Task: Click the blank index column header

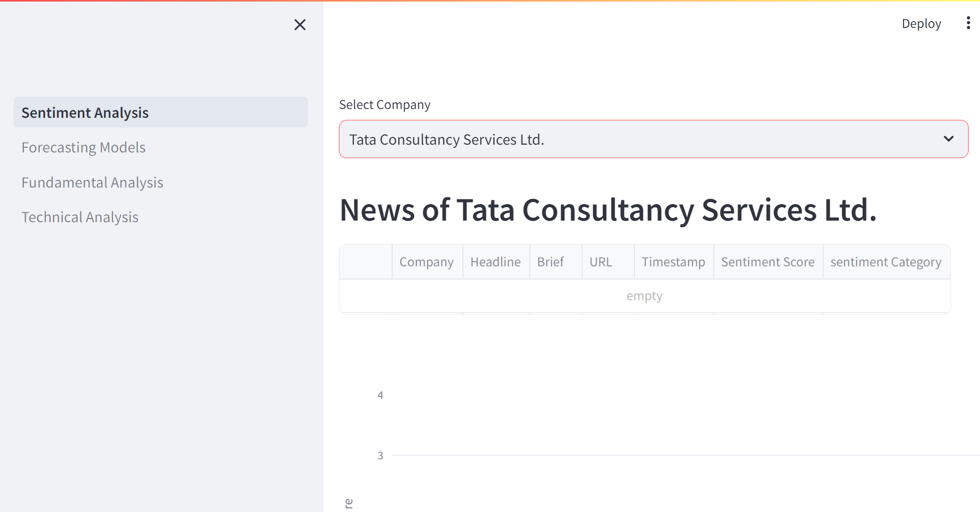Action: (366, 262)
